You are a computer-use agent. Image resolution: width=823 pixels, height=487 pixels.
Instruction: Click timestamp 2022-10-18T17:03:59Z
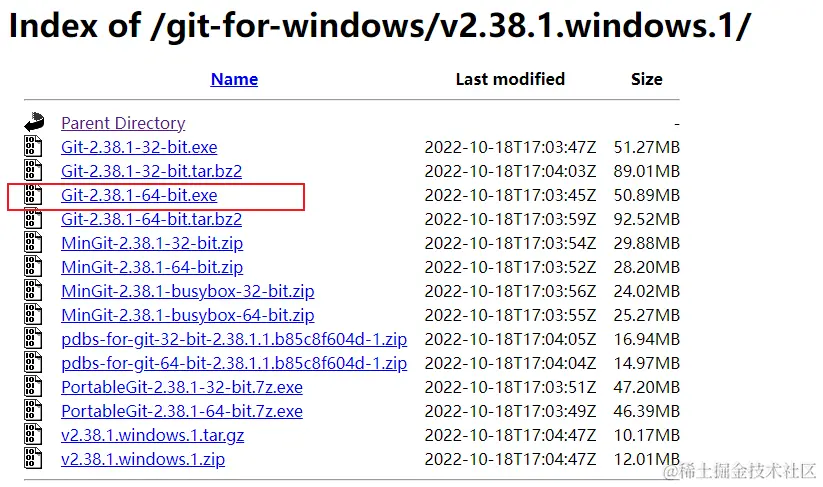(510, 219)
